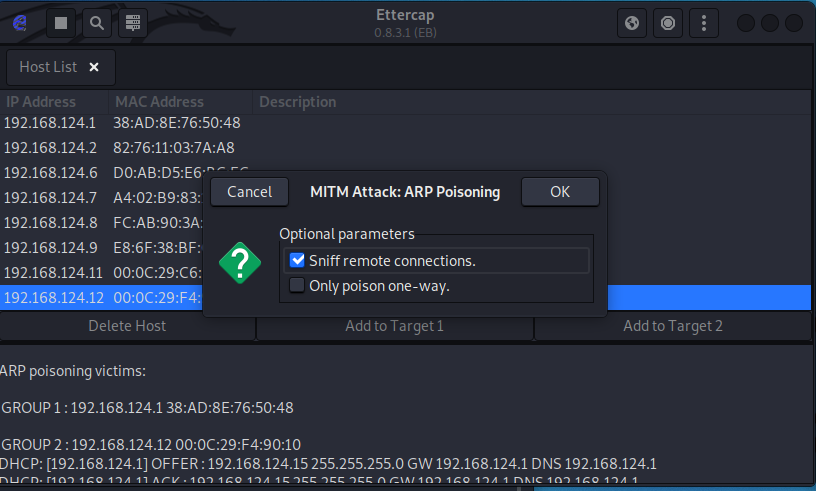This screenshot has width=816, height=491.
Task: Select host 192.168.124.1 in the list
Action: click(50, 123)
